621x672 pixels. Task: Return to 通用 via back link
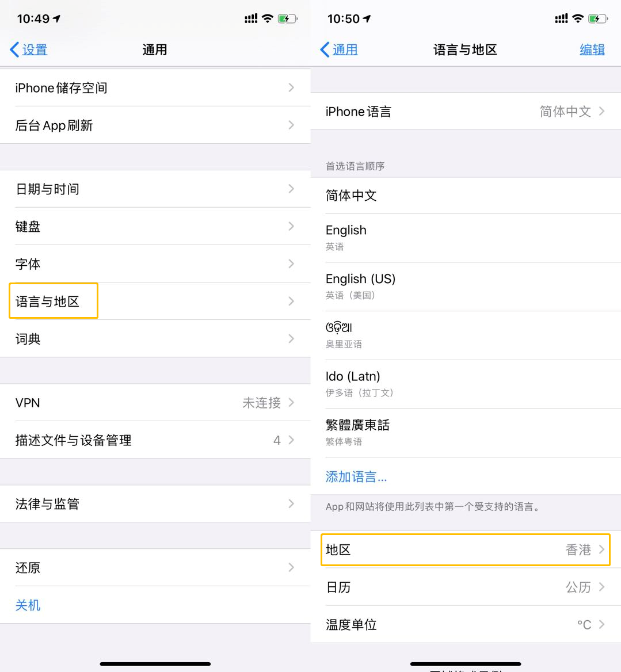345,49
